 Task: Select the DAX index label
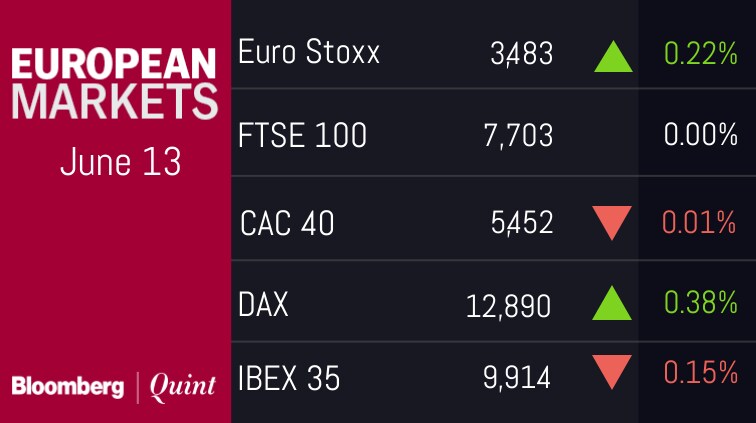[264, 304]
